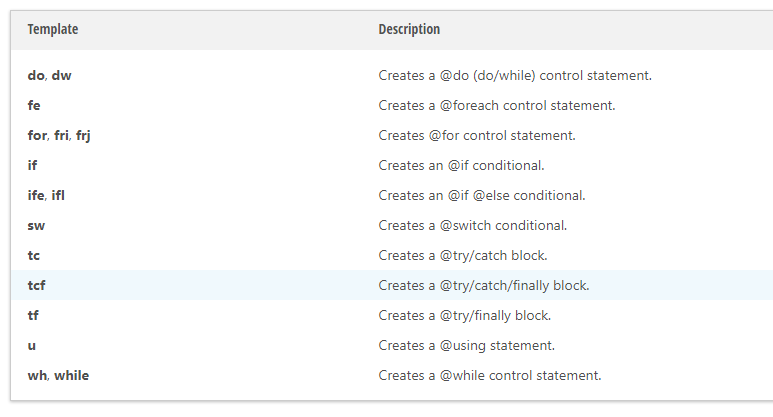773x417 pixels.
Task: Click the 'ife, ifl' template entry
Action: (x=46, y=196)
